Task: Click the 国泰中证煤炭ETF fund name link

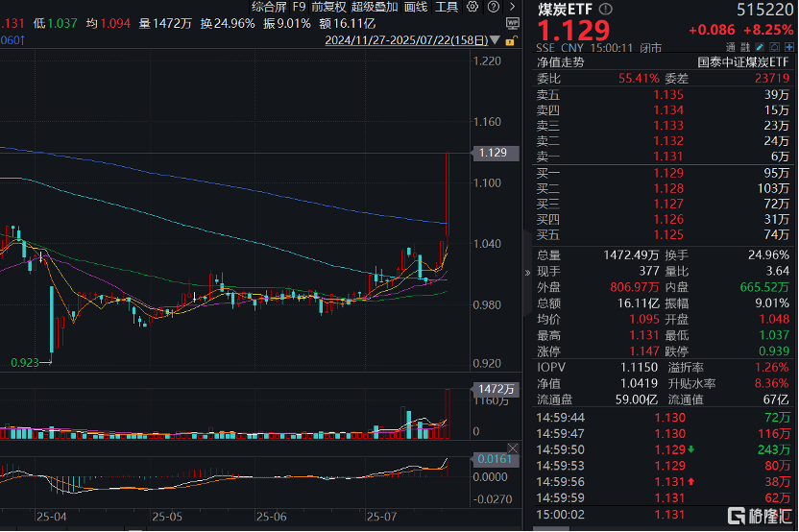Action: [x=743, y=62]
